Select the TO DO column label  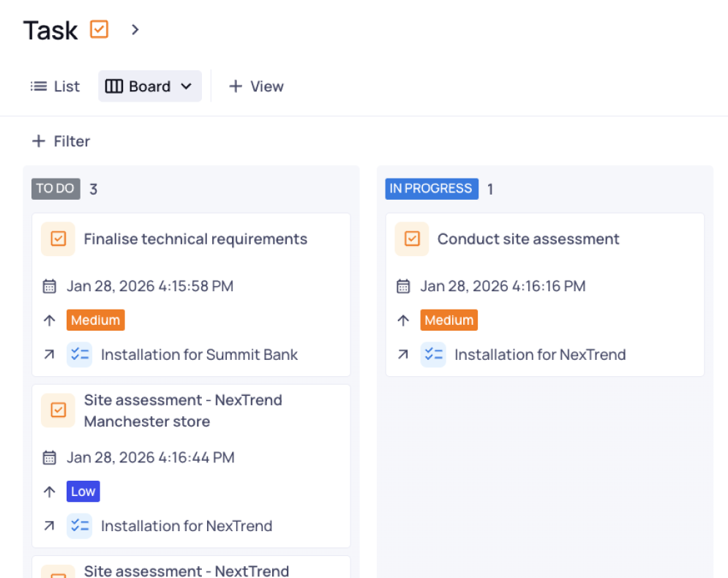click(x=56, y=189)
